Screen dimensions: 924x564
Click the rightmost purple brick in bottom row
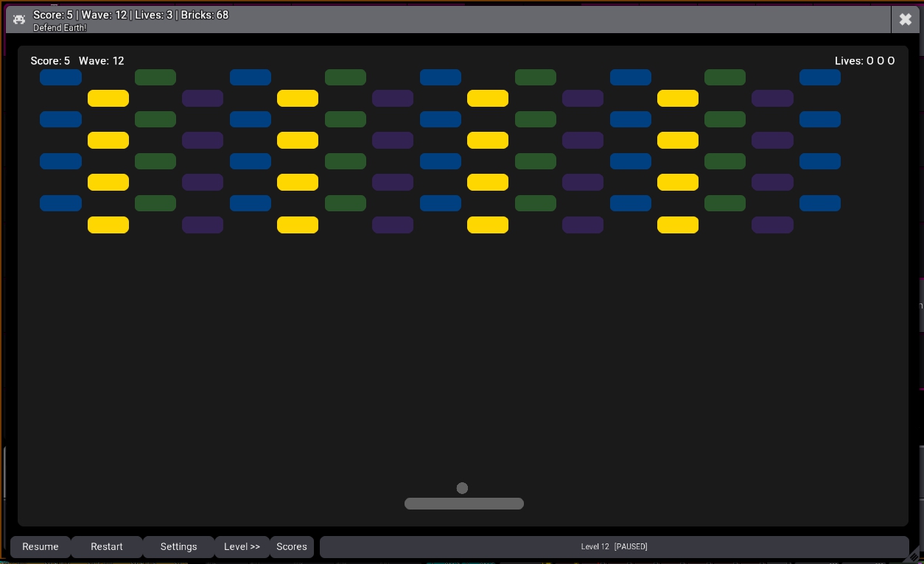tap(772, 225)
